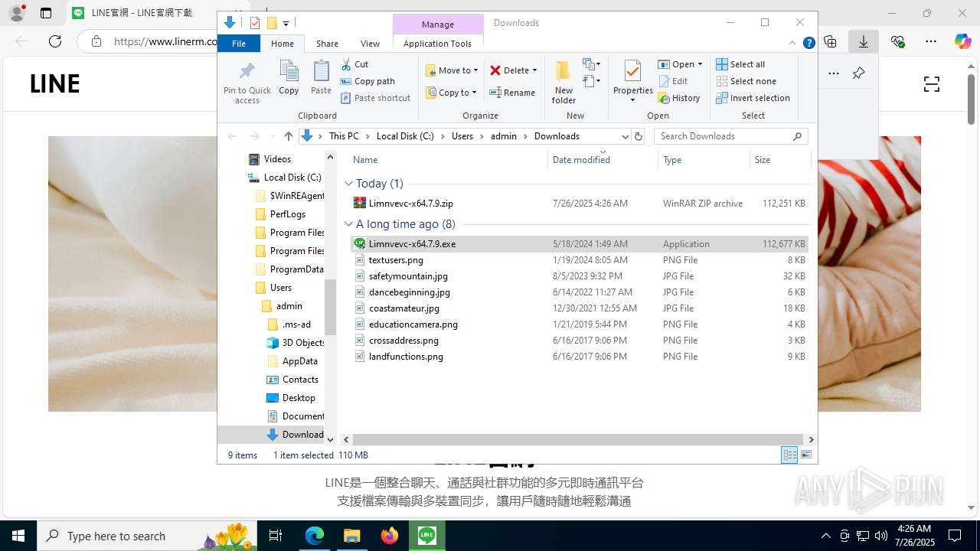Click Users in the address breadcrumb

click(462, 136)
